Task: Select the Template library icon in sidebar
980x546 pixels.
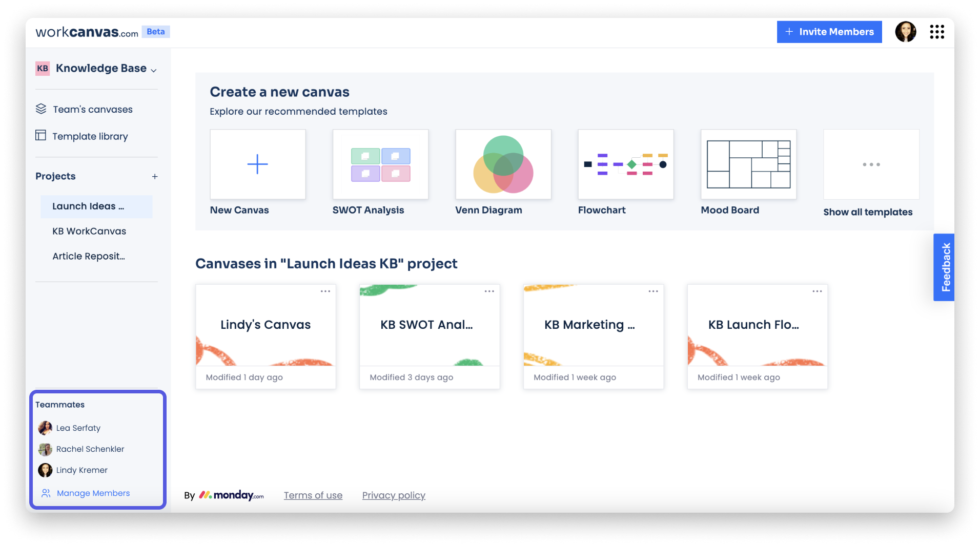Action: click(x=42, y=136)
